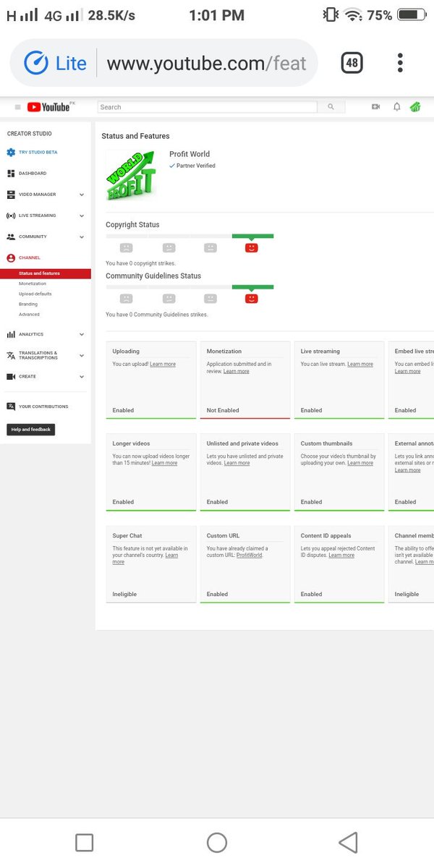Viewport: 434px width, 868px height.
Task: Click Learn more in Custom thumbnails card
Action: pos(360,463)
